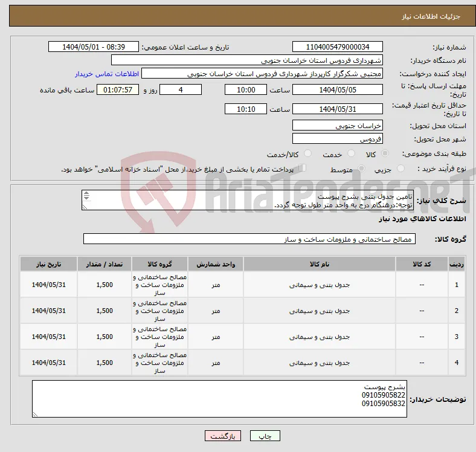Click the شرح کلی نیاز scroll up arrow
476x452 pixels.
(x=86, y=193)
